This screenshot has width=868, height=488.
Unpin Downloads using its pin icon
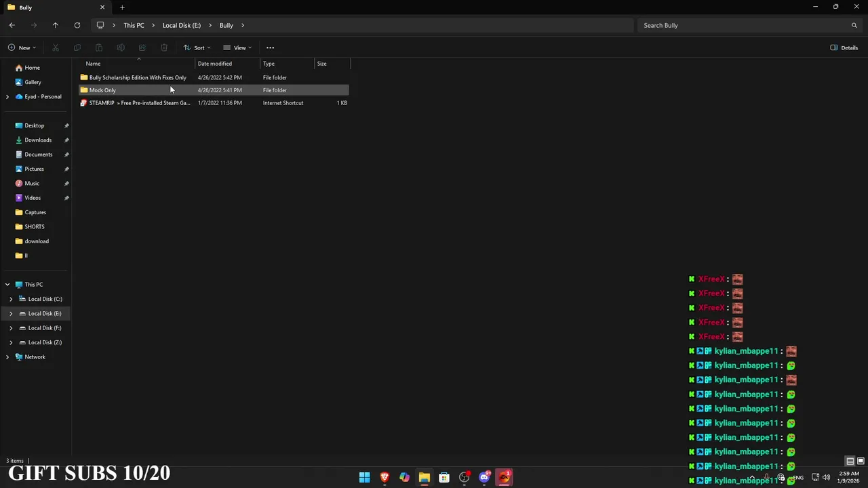(x=66, y=140)
